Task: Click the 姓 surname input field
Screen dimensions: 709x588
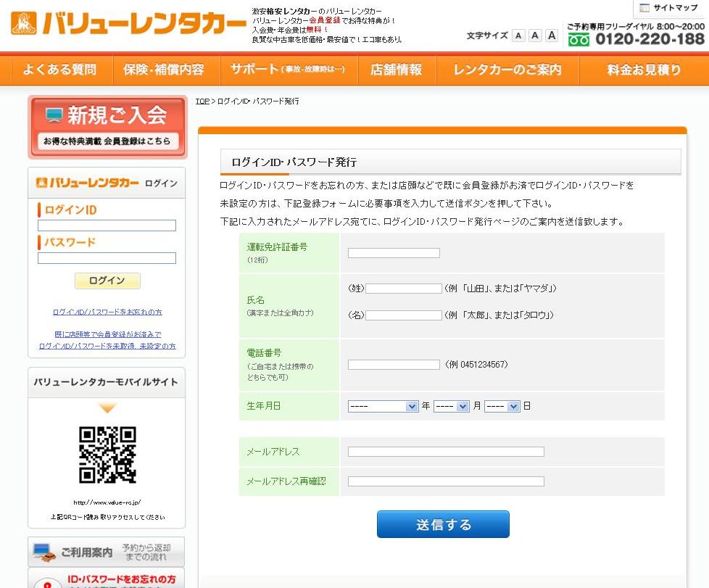Action: coord(403,288)
